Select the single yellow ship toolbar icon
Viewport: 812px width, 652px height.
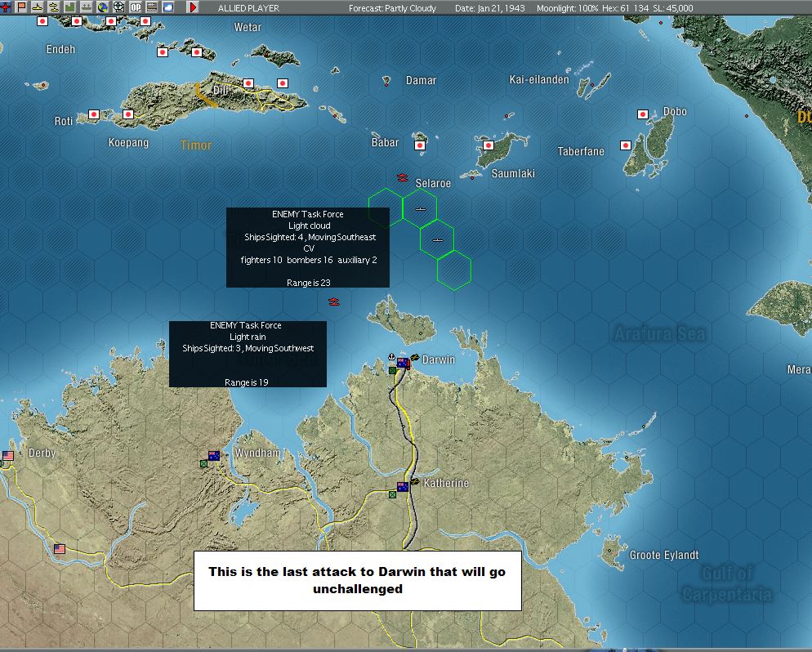[x=38, y=7]
